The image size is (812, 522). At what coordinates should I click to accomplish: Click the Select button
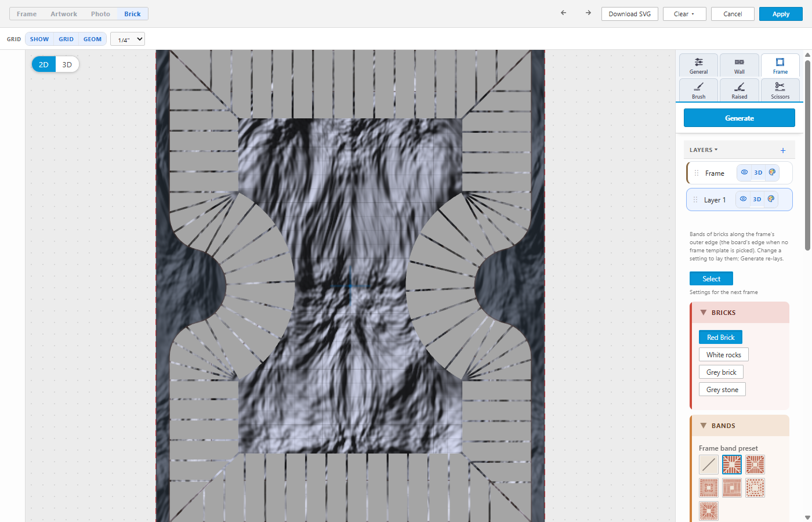pos(711,278)
